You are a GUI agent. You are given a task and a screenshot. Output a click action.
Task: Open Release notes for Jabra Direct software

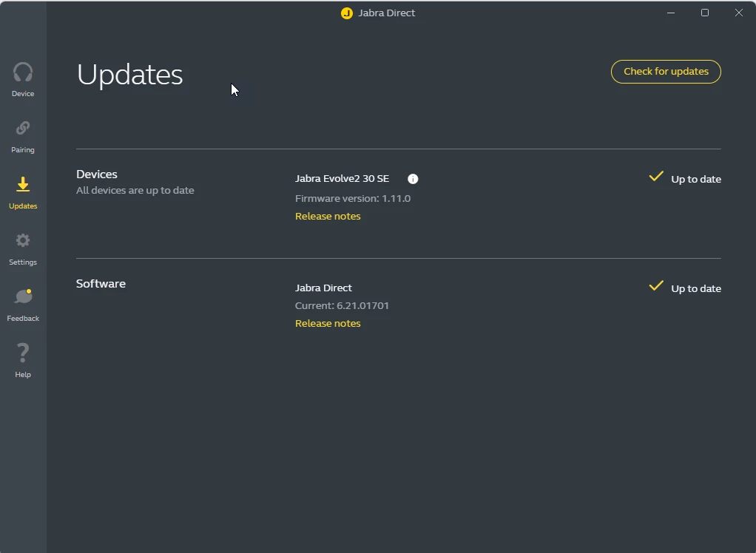[x=328, y=324]
